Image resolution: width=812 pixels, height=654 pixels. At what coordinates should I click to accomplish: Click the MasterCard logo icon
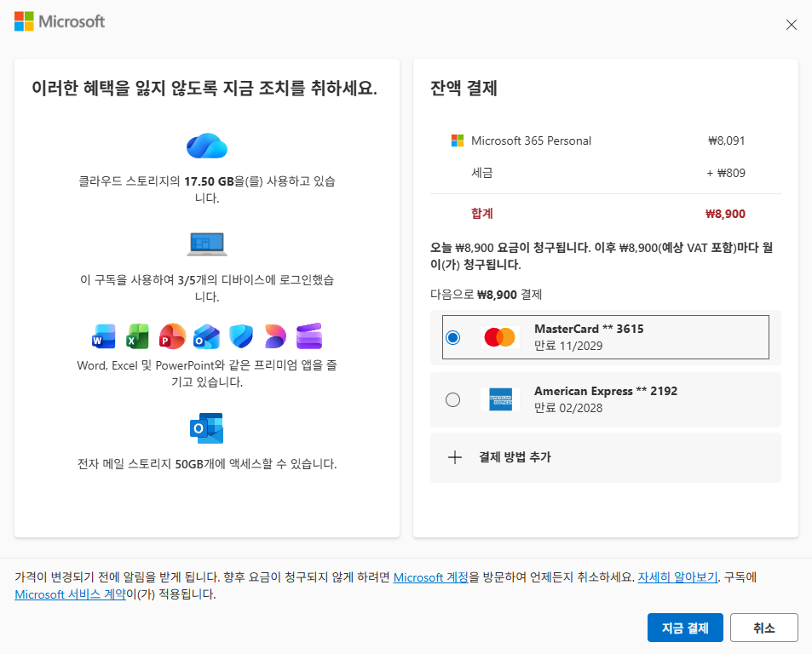point(500,337)
